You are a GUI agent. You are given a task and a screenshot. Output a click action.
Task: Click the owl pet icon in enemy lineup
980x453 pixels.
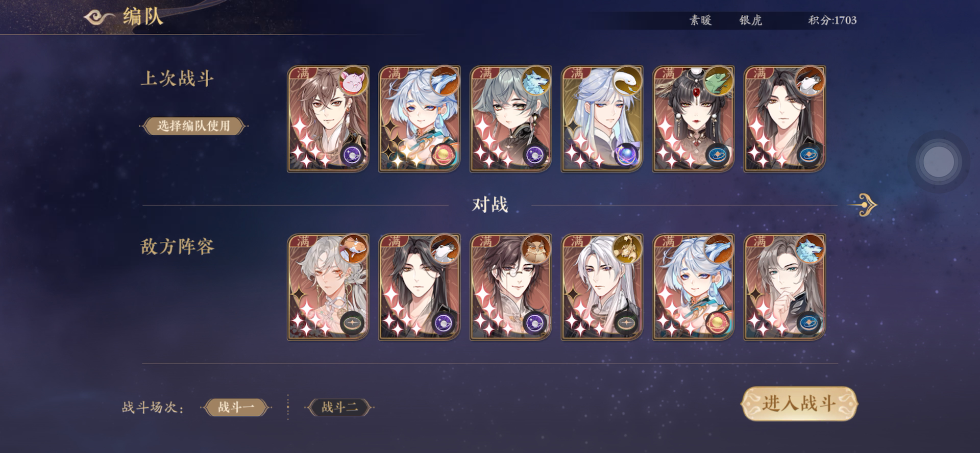tap(536, 249)
